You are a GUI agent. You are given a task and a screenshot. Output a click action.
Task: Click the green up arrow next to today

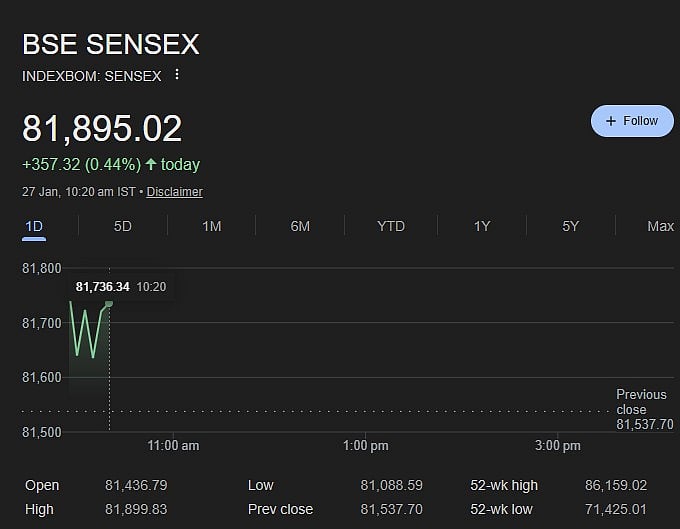151,165
